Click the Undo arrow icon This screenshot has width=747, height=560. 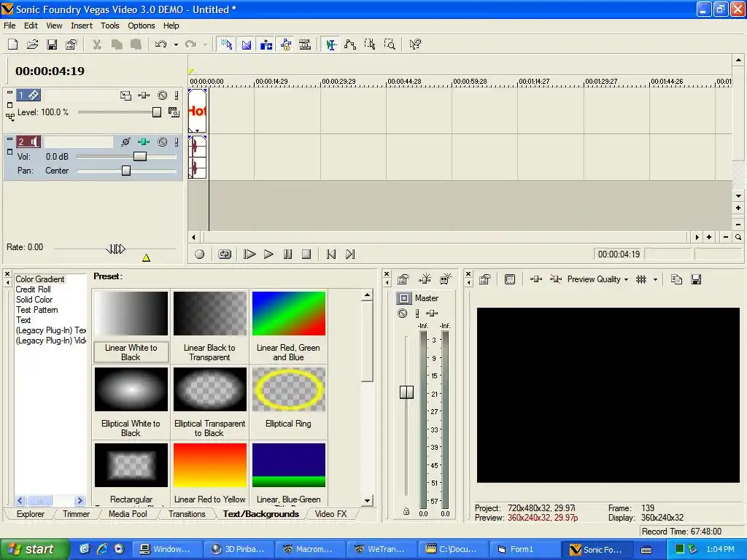[161, 44]
